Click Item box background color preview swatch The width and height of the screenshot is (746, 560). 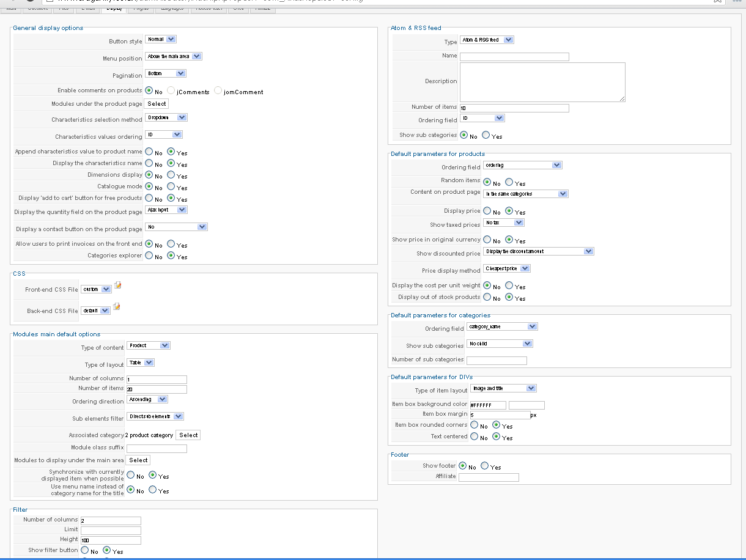[526, 405]
